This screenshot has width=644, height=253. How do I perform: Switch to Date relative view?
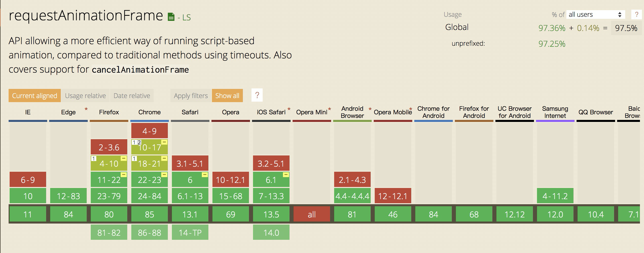click(132, 96)
